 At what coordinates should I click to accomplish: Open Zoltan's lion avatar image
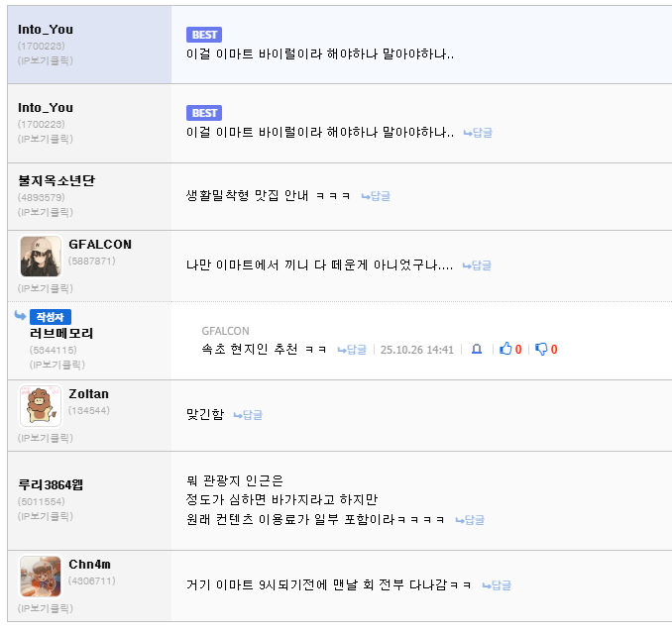point(41,406)
